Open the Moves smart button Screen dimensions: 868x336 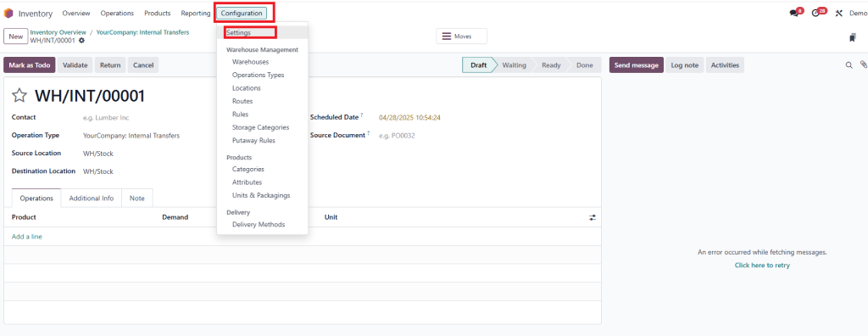461,36
